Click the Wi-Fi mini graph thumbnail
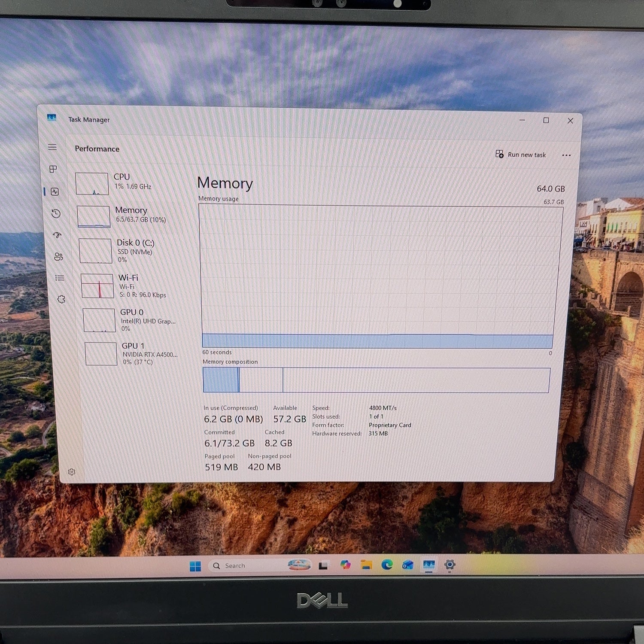Screen dimensions: 644x644 click(97, 286)
